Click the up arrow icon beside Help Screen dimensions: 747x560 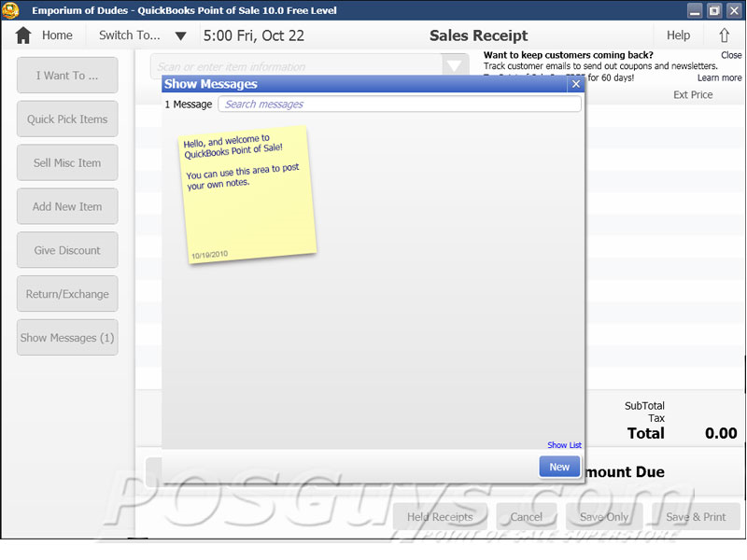tap(724, 35)
